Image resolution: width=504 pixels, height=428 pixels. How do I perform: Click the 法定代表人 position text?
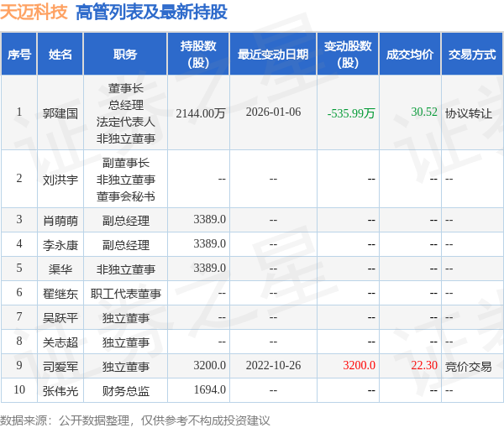[126, 122]
